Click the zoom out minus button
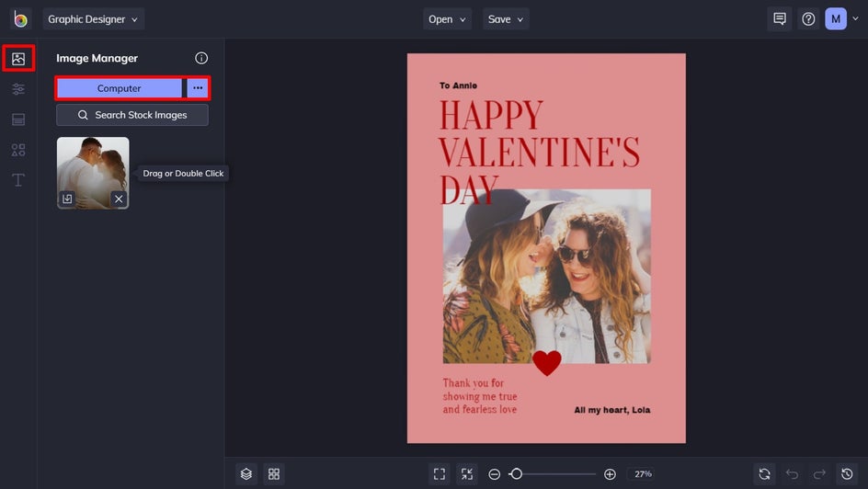Screen dimensions: 868x489 495,474
